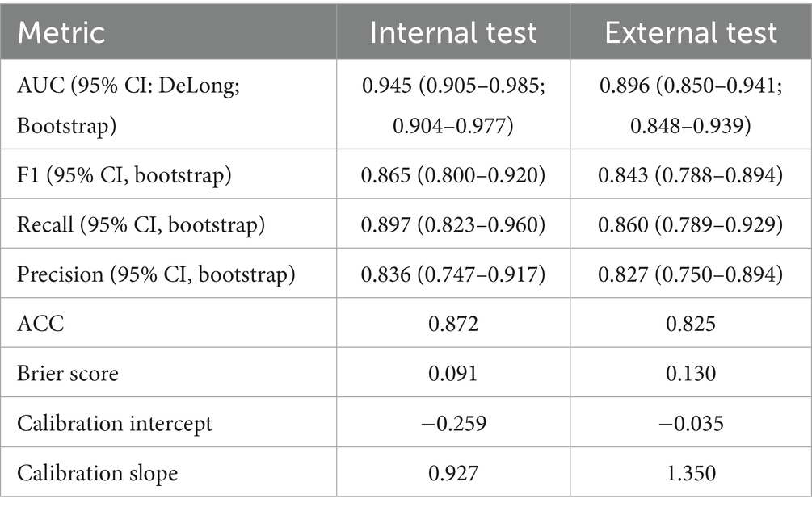The image size is (812, 511).
Task: Click the Internal test column header
Action: (452, 33)
